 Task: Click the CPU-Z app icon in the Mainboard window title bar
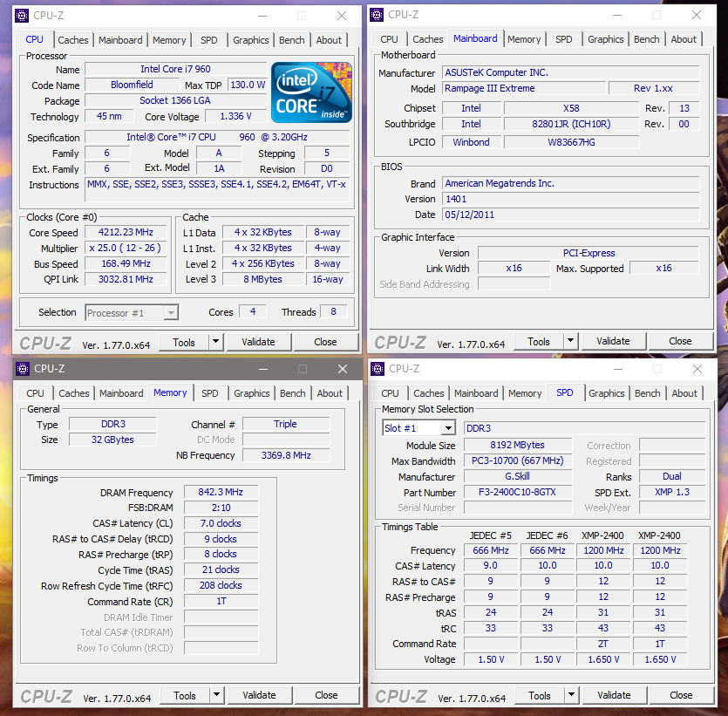click(x=377, y=15)
